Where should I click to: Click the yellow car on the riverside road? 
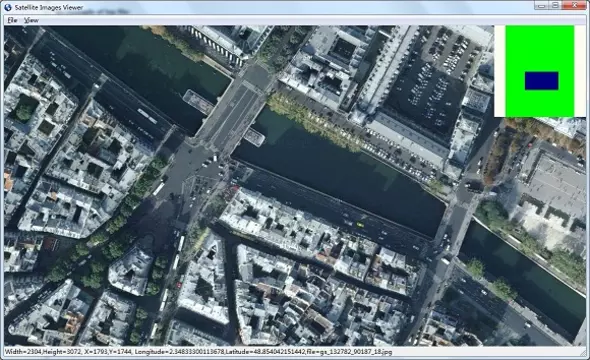(x=360, y=225)
